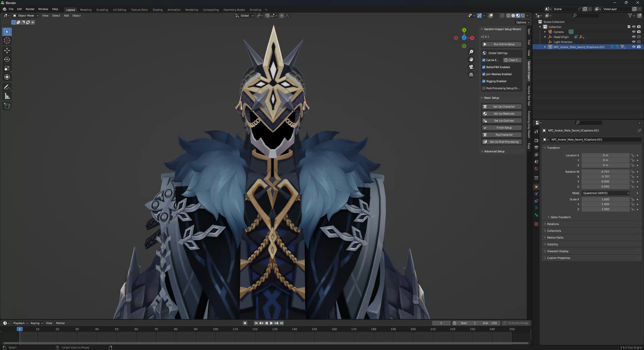Toggle auto keying record button
The width and height of the screenshot is (644, 350).
245,323
